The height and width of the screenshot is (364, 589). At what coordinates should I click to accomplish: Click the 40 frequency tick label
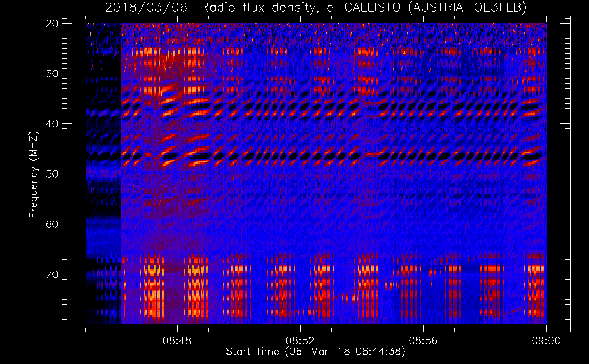coord(52,124)
